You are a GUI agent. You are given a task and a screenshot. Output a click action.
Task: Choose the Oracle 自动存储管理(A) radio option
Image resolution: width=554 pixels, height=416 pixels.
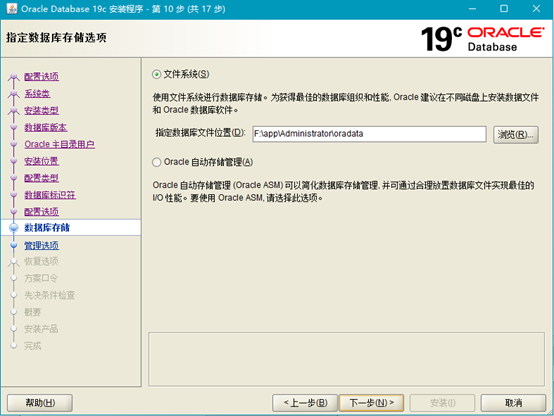click(x=157, y=162)
